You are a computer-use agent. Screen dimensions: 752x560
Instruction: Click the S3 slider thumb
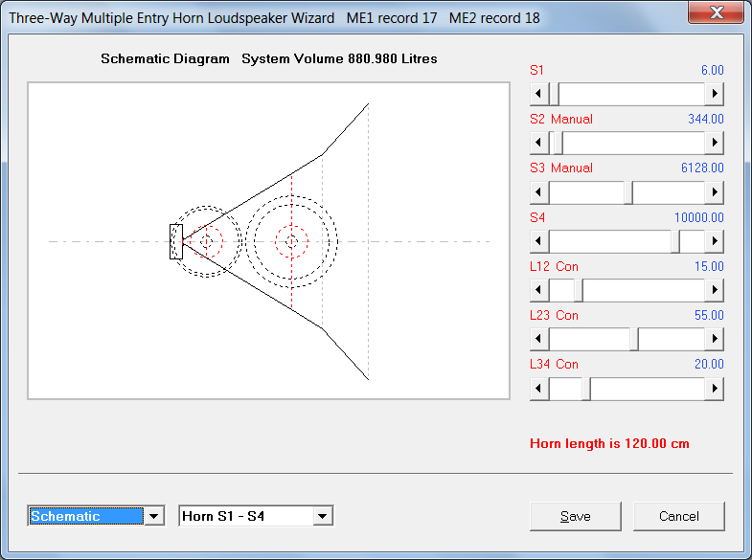pyautogui.click(x=628, y=192)
